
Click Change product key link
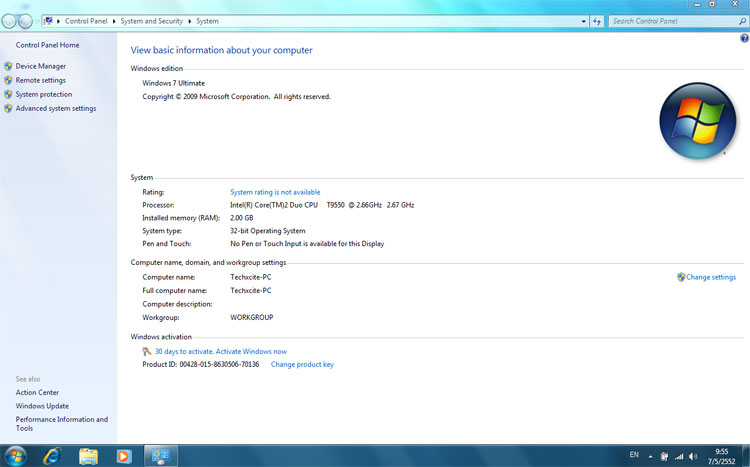pos(302,365)
